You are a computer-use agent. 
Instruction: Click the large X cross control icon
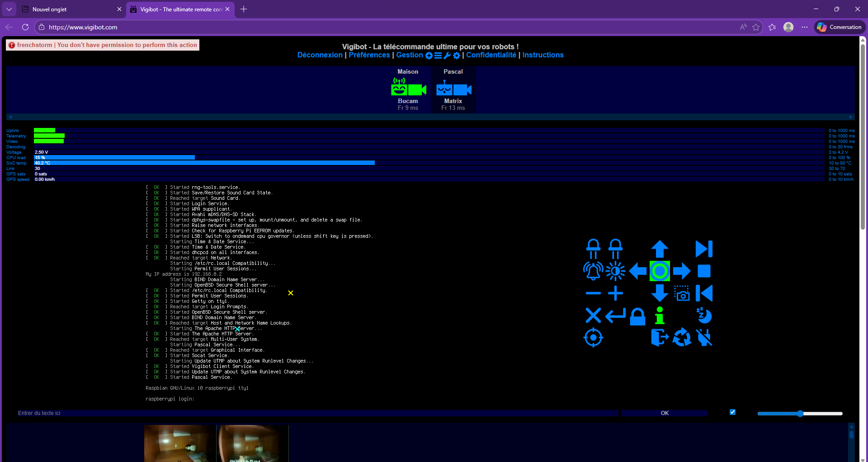[x=593, y=315]
